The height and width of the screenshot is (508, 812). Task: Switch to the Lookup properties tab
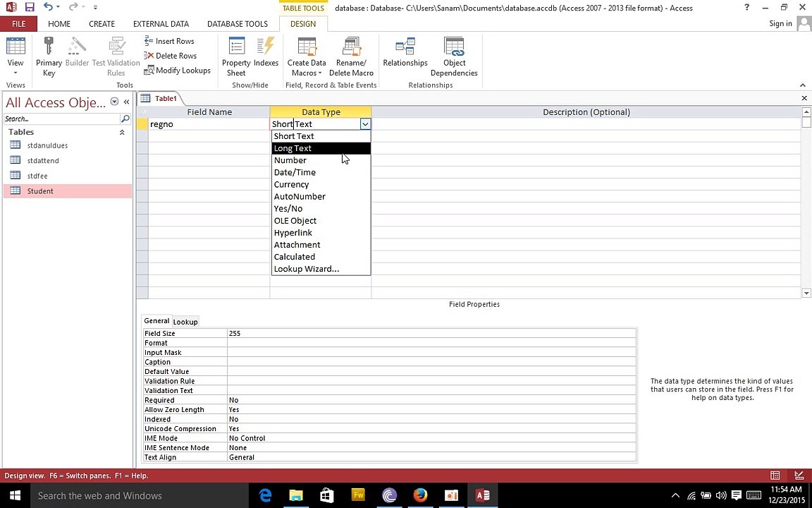click(x=185, y=322)
